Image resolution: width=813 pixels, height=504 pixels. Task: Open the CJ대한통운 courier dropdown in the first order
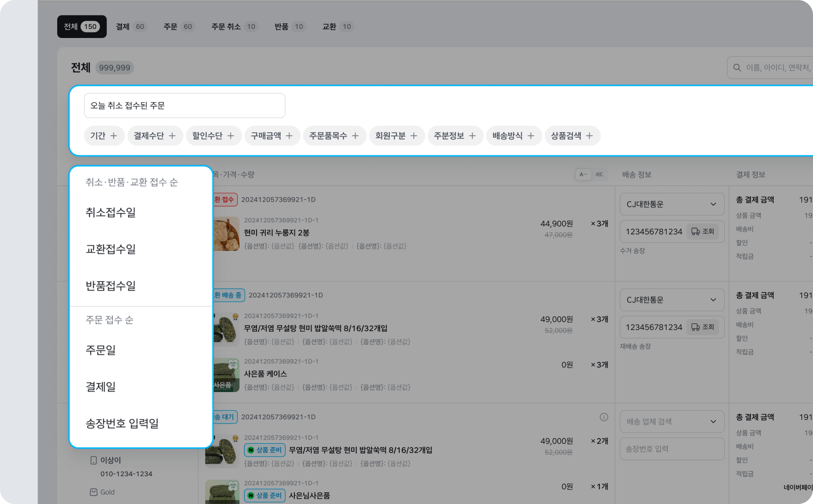[x=672, y=204]
